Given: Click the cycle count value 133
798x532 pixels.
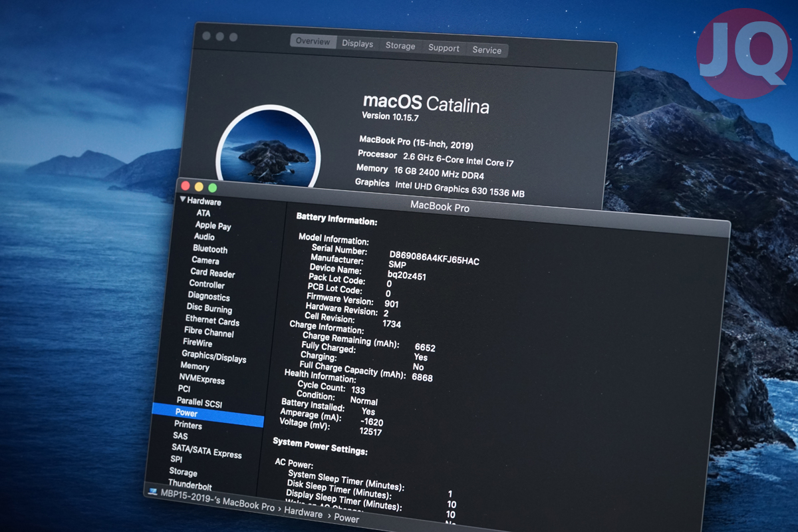Looking at the screenshot, I should pyautogui.click(x=358, y=390).
